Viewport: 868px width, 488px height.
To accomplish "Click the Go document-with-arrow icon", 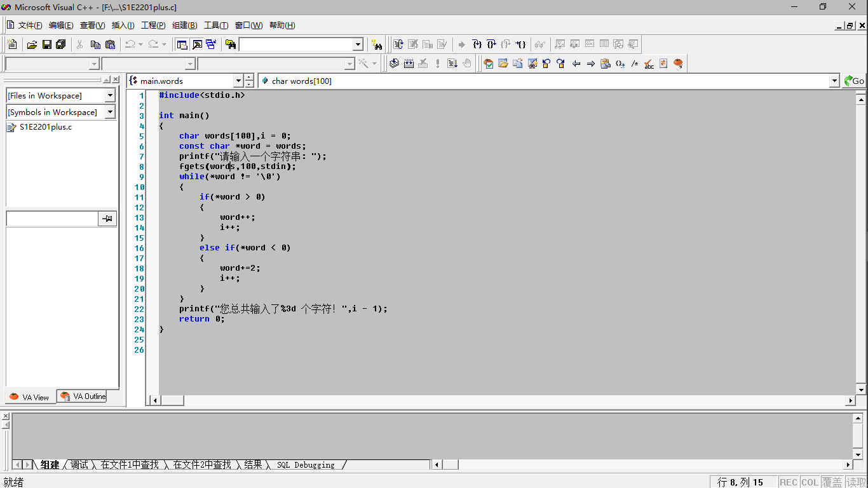I will click(452, 64).
